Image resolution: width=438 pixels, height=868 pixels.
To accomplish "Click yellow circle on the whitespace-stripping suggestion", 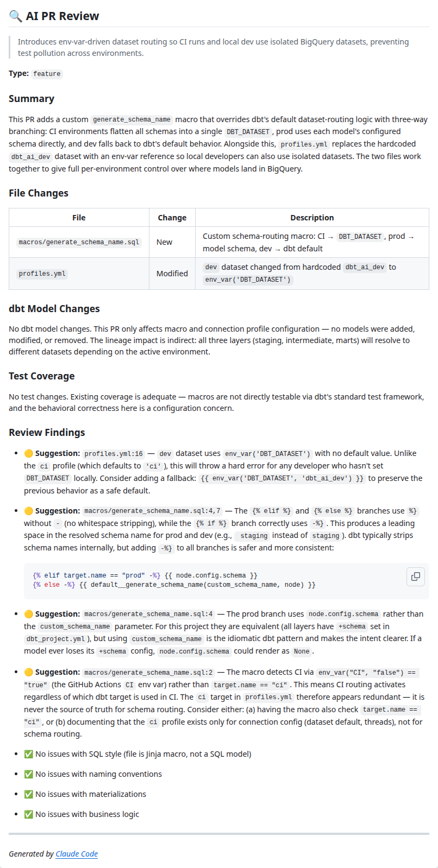I will (x=29, y=511).
